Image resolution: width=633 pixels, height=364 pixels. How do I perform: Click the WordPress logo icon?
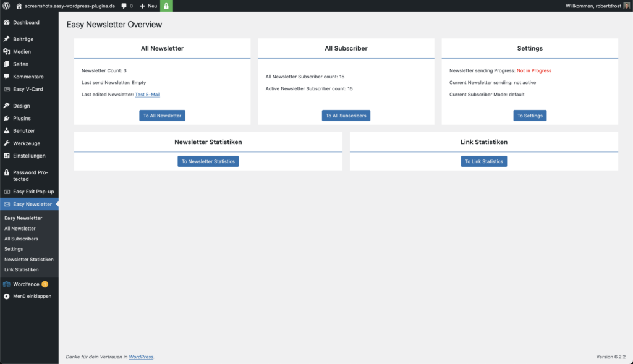[x=6, y=6]
